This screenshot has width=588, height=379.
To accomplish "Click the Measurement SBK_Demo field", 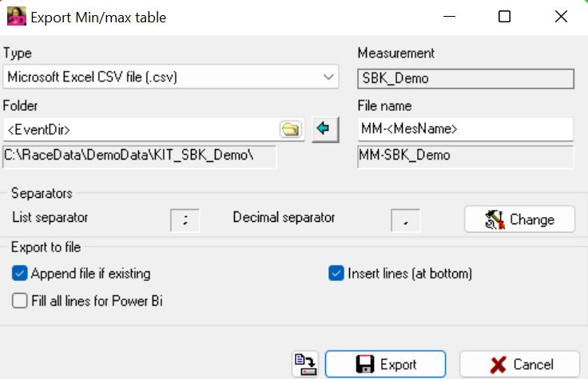I will 465,78.
